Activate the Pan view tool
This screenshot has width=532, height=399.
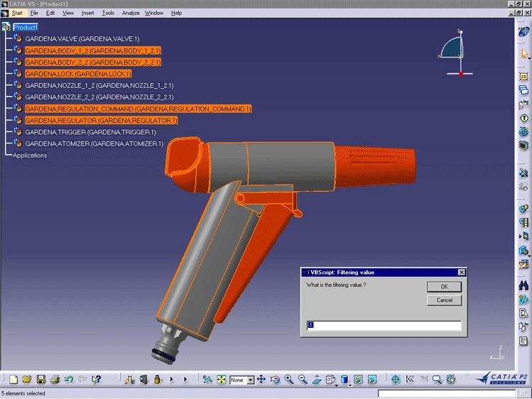click(261, 380)
